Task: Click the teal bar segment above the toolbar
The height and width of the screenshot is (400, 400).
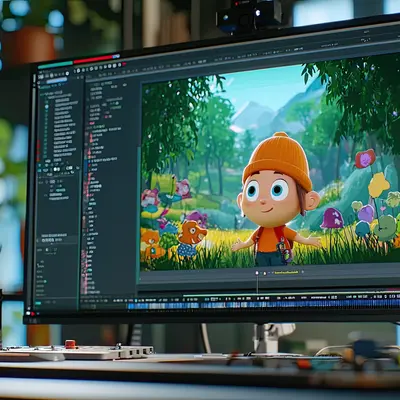Action: tap(55, 65)
